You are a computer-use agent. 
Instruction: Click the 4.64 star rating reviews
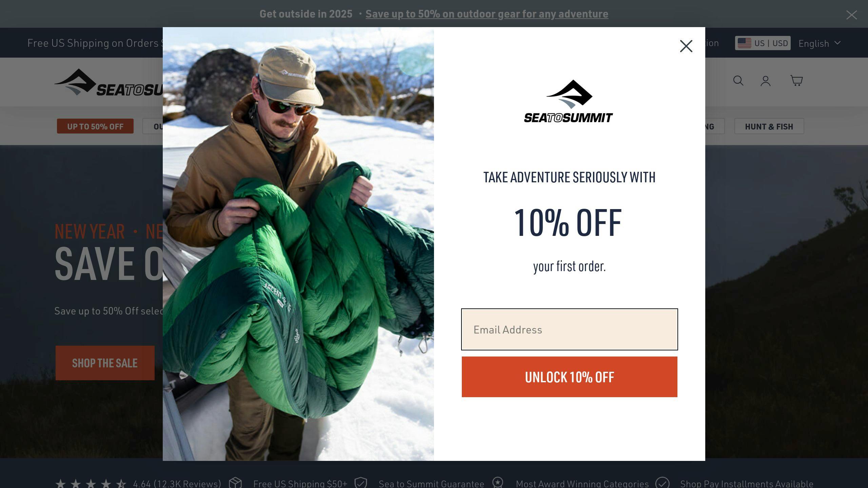pos(138,483)
